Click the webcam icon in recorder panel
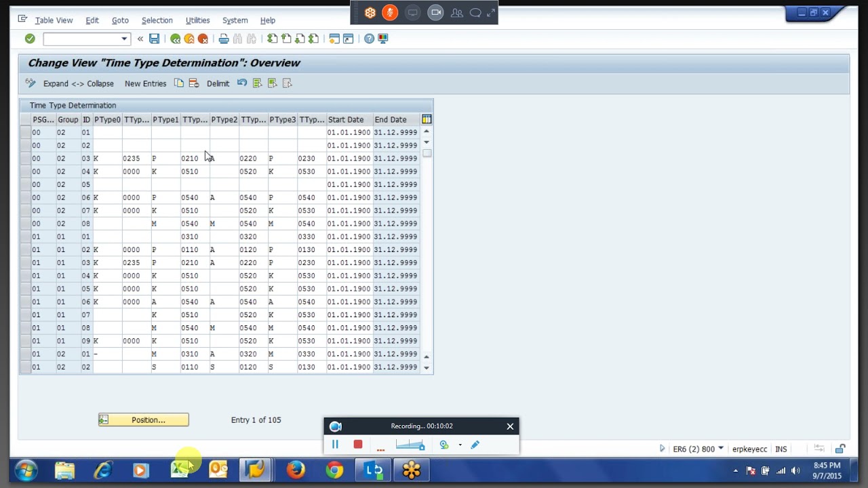Image resolution: width=868 pixels, height=488 pixels. [x=444, y=445]
